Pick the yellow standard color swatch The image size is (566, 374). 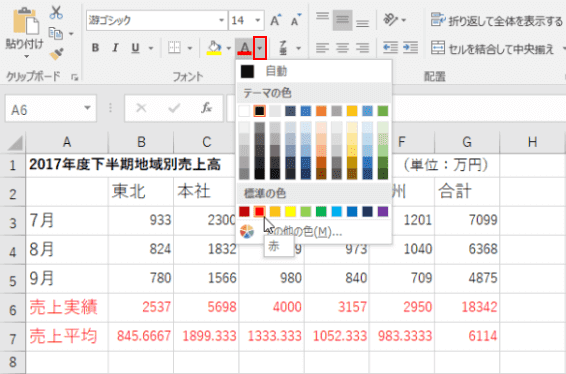[291, 212]
